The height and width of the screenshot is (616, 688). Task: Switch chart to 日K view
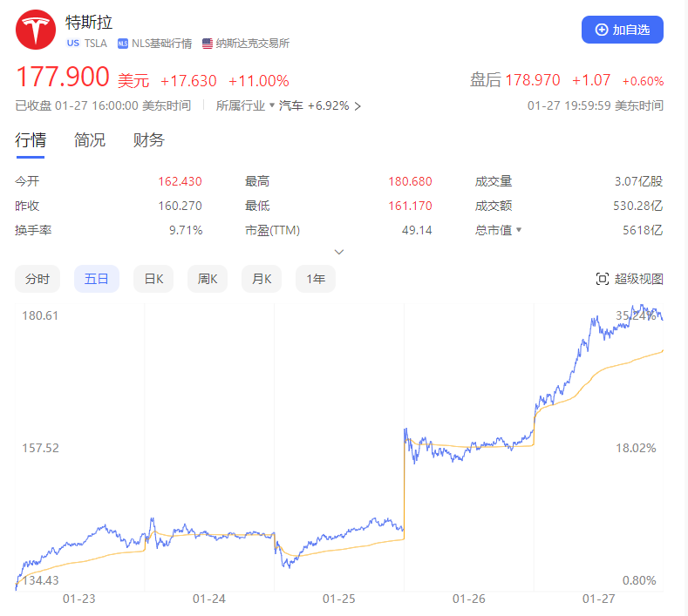coord(153,279)
